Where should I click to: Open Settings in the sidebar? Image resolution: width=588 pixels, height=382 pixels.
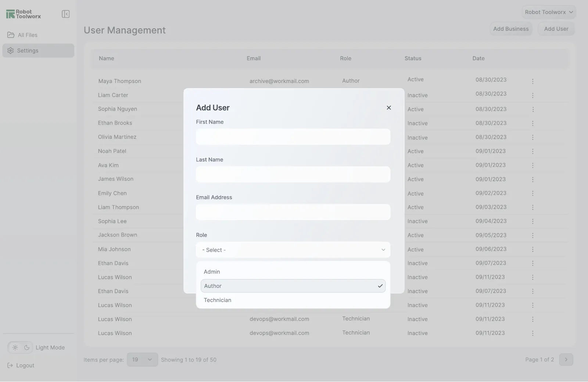[38, 50]
